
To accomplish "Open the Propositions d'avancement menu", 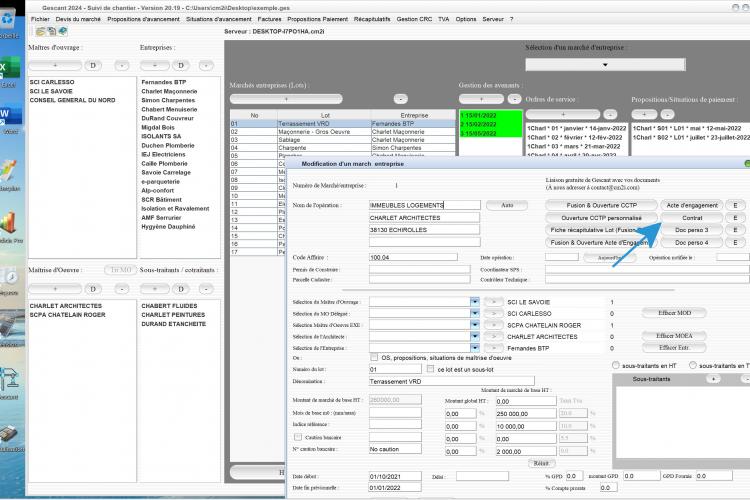I will (143, 19).
